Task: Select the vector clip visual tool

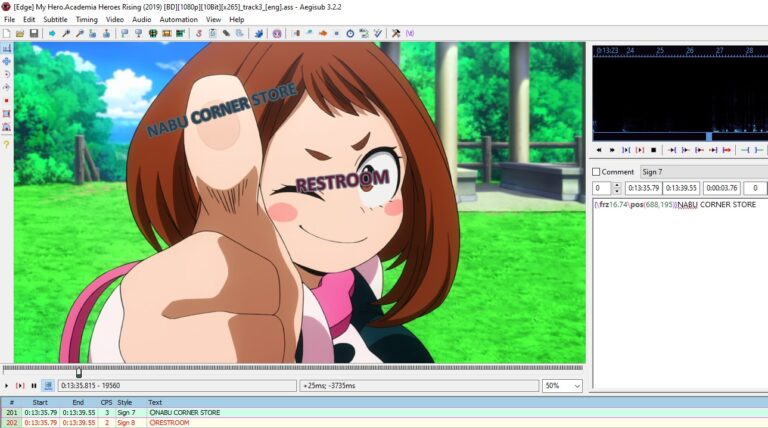Action: (6, 127)
